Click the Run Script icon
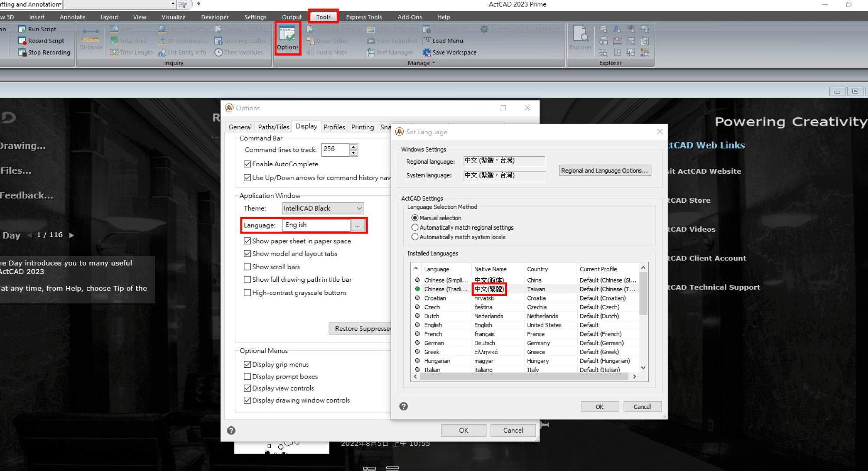868x471 pixels. (x=22, y=29)
